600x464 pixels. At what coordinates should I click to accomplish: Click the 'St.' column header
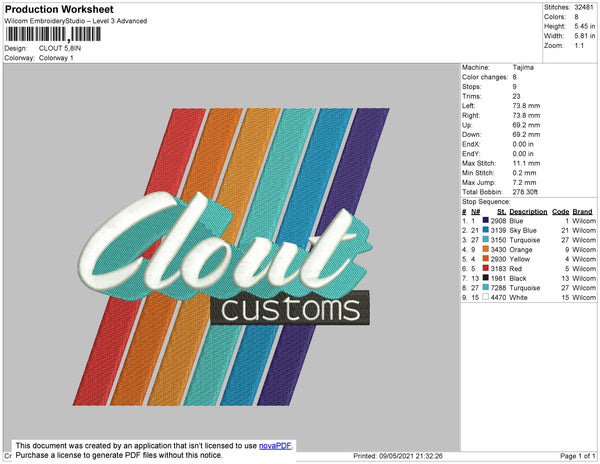[x=501, y=212]
